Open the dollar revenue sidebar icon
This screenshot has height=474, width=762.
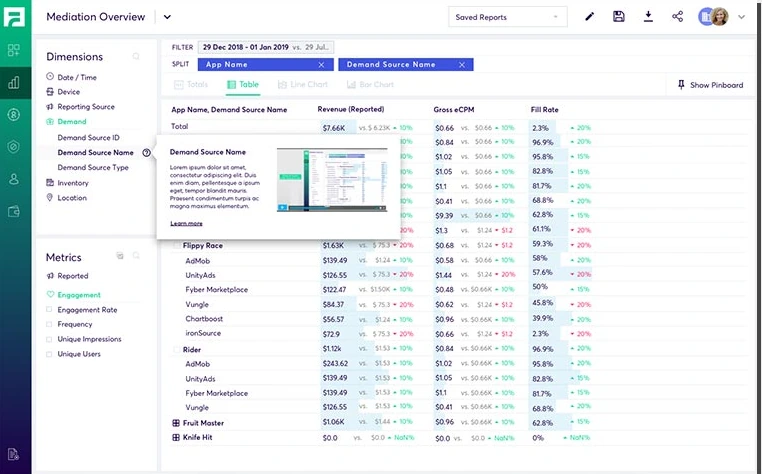[x=14, y=115]
